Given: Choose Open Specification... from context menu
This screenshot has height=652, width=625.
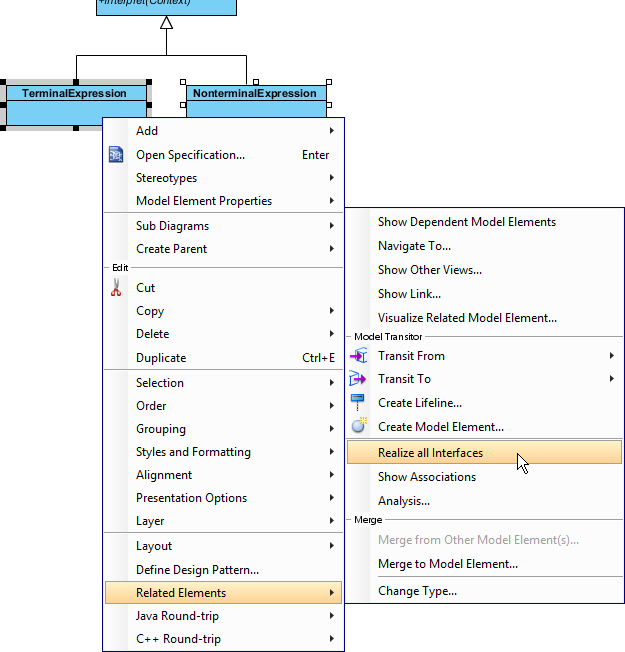Looking at the screenshot, I should coord(223,155).
